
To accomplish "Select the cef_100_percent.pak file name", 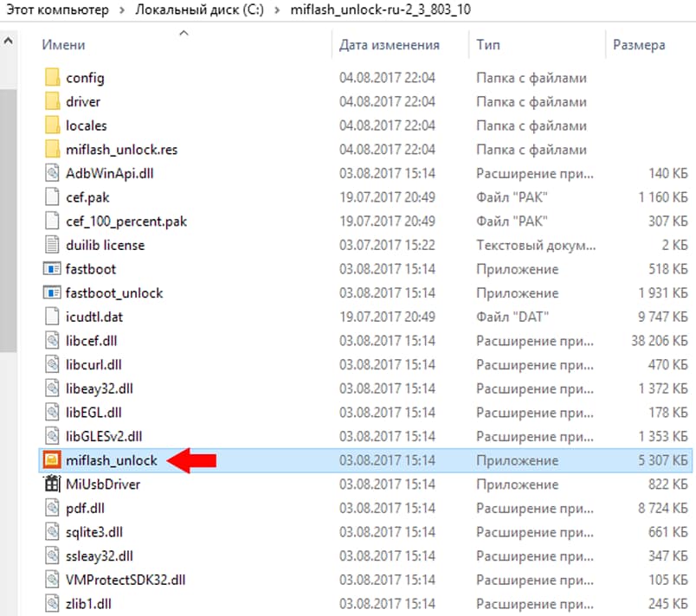I will coord(126,221).
